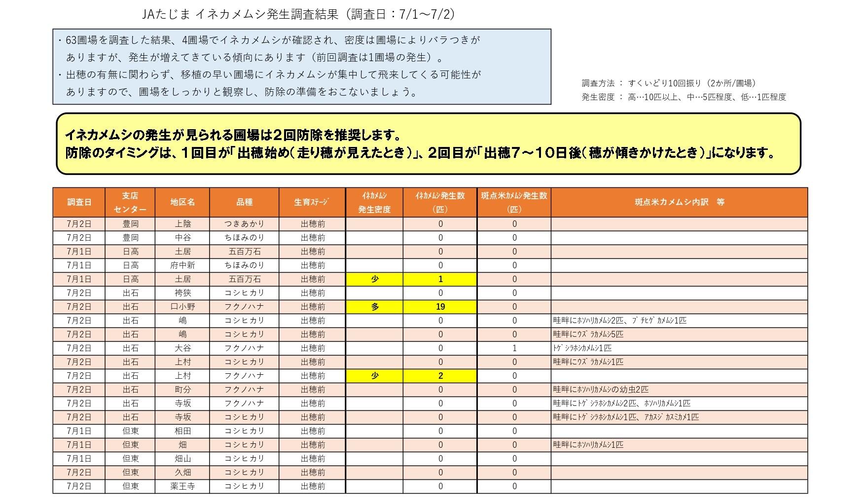Image resolution: width=865 pixels, height=504 pixels.
Task: Click the イネカメムシ発生密度 column header
Action: [x=375, y=202]
